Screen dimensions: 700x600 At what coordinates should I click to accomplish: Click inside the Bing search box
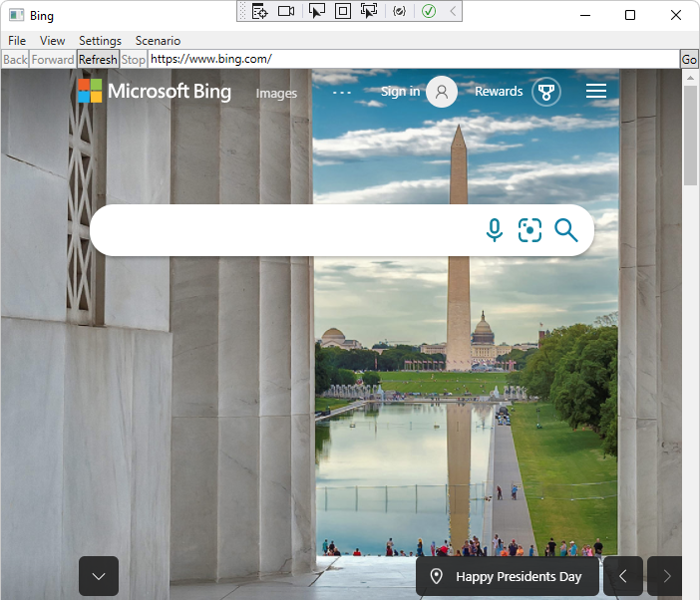[x=279, y=230]
